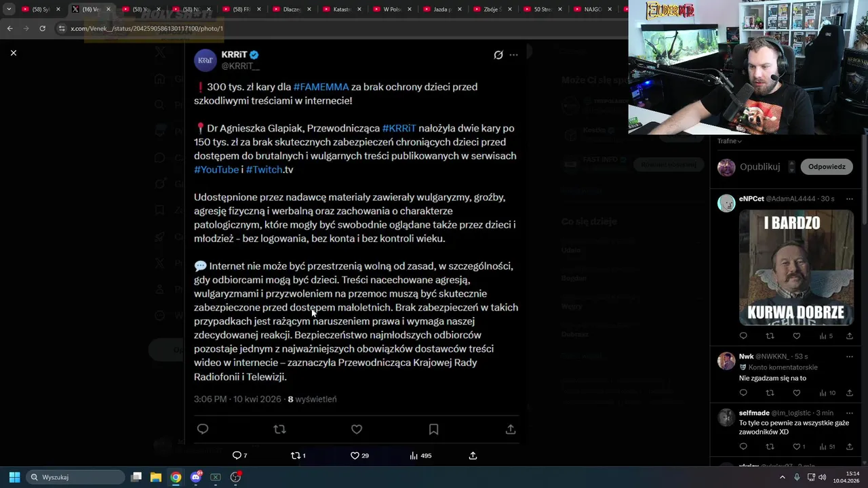
Task: Click the bottom bar share icon
Action: [x=473, y=455]
